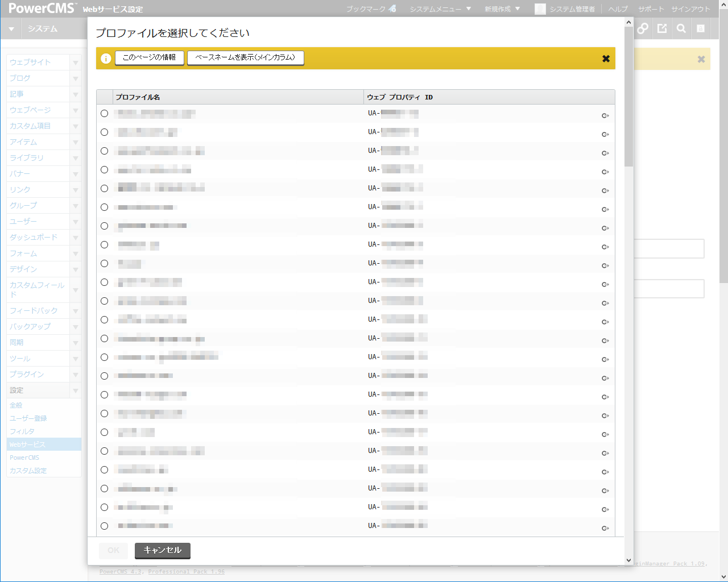Expand the ウェブサイト menu arrow

click(x=76, y=63)
